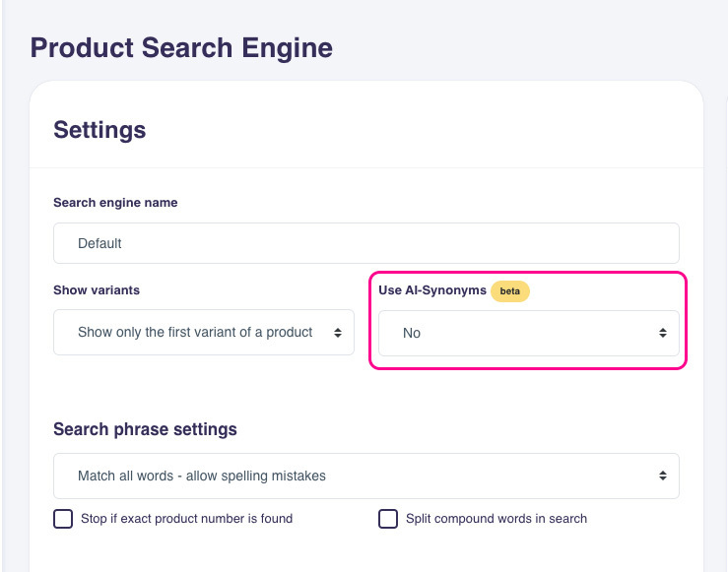Click the 'Stop if exact product number is found' label

click(x=186, y=519)
